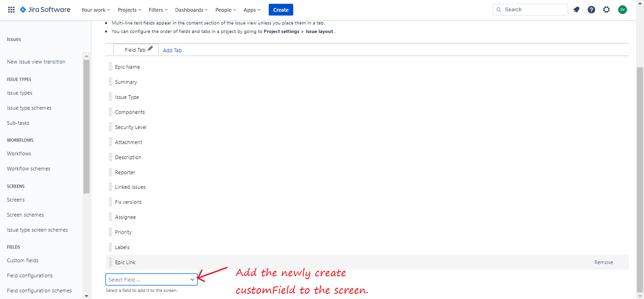644x299 pixels.
Task: Click the drag handle next to Summary
Action: (111, 82)
